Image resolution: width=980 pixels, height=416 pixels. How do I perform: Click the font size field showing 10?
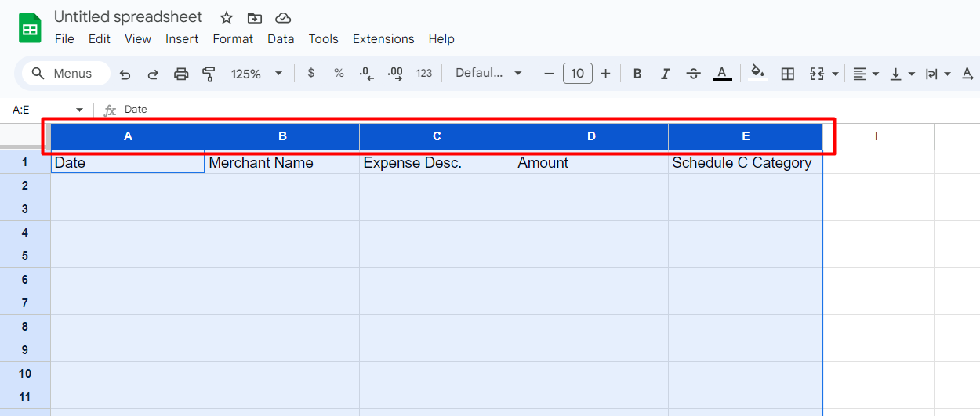(x=578, y=74)
